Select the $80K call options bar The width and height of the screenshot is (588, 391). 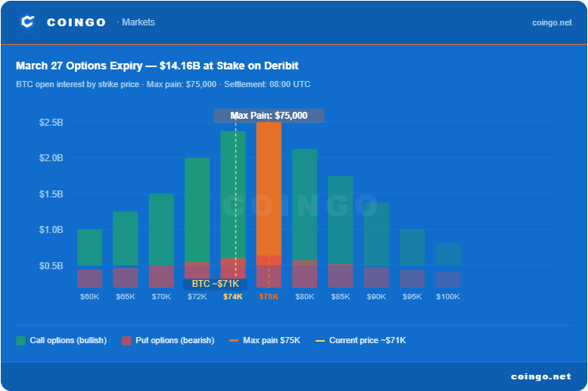305,204
